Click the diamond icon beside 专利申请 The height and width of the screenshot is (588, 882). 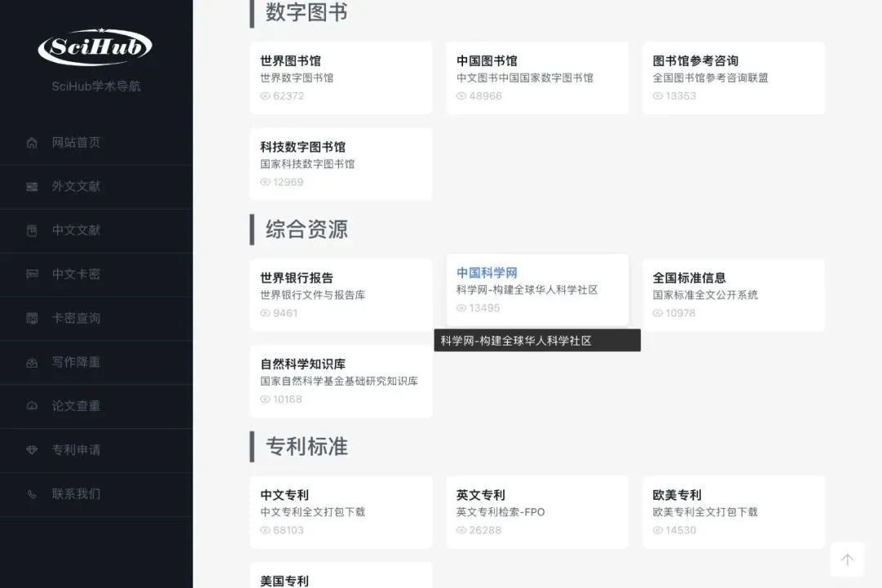pyautogui.click(x=32, y=450)
